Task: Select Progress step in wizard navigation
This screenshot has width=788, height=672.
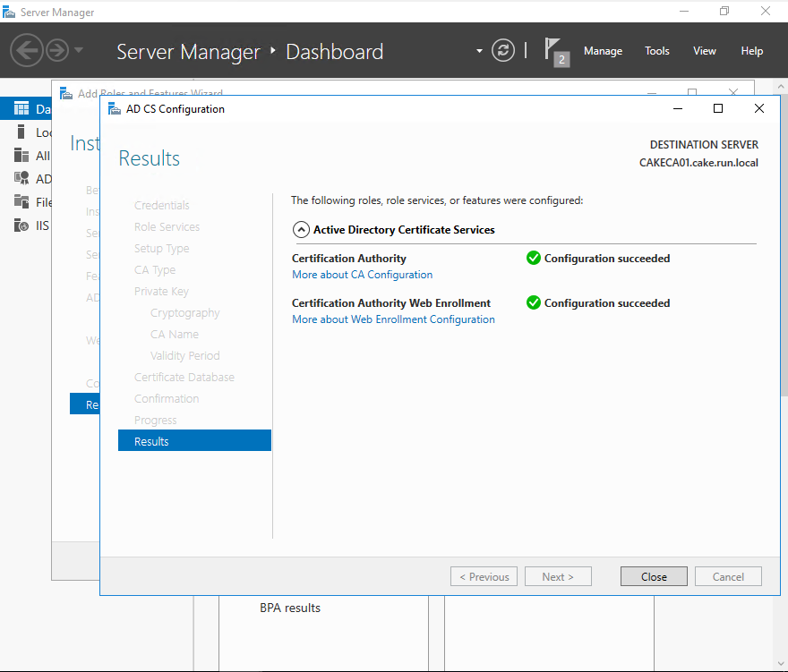Action: [155, 420]
